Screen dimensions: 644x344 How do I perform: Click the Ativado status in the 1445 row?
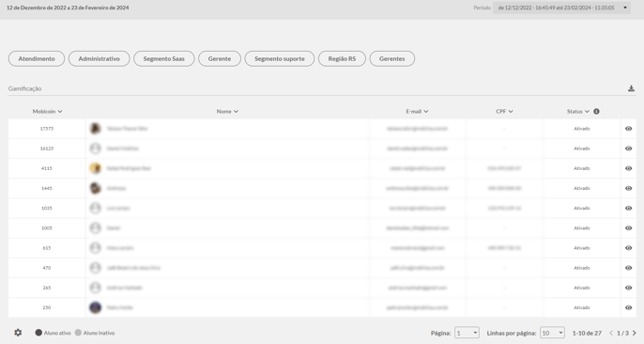[x=582, y=188]
